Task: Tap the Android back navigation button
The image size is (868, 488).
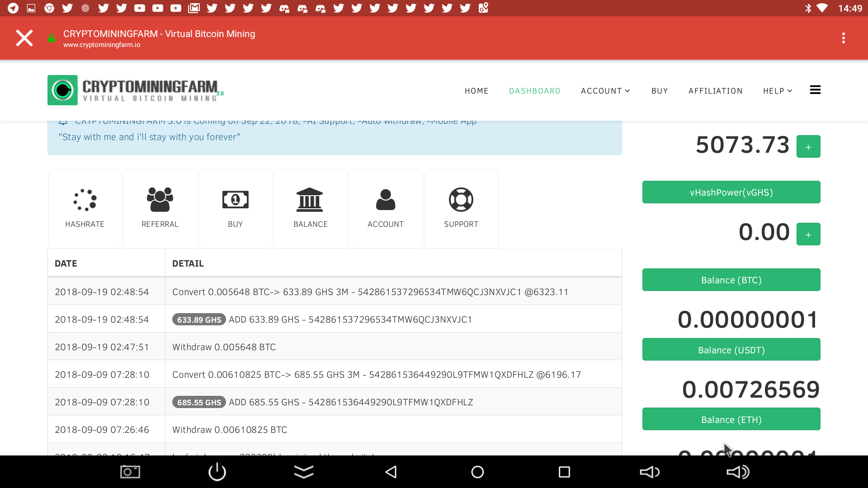Action: [x=391, y=472]
